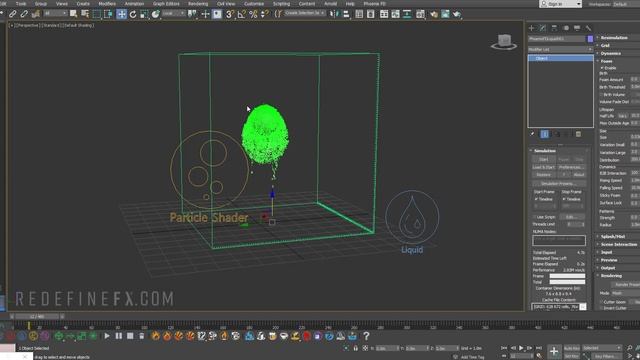The image size is (640, 360).
Task: Select the Move transform tool
Action: click(121, 14)
